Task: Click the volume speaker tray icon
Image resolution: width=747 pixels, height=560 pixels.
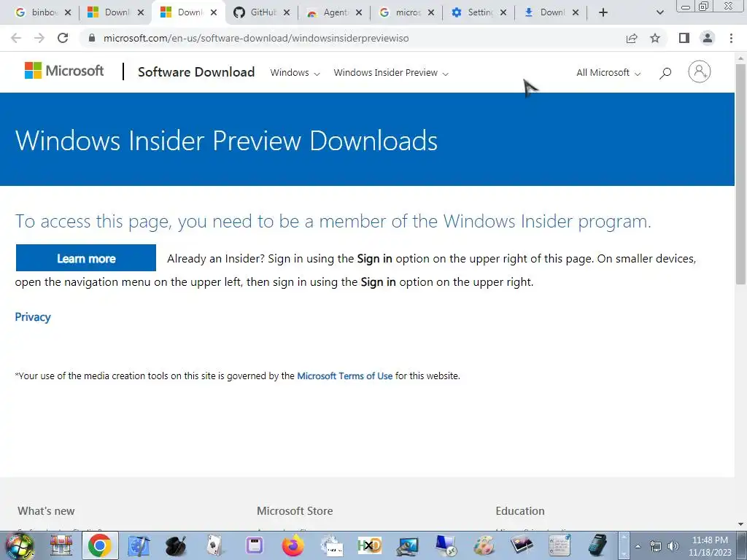Action: click(x=673, y=546)
